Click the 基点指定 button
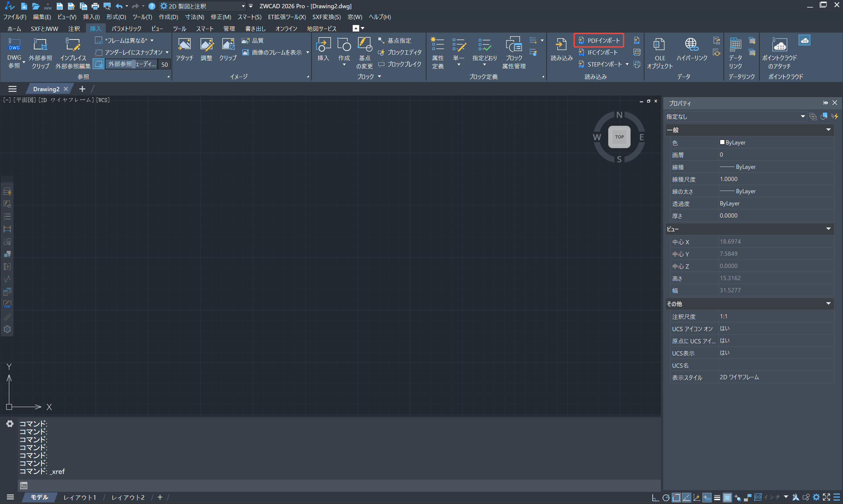 coord(395,40)
